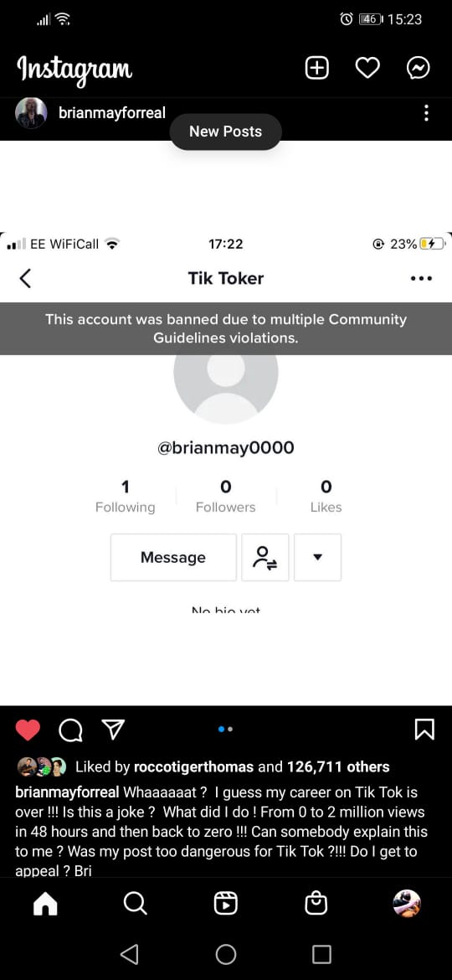View the 126,711 others who liked
The height and width of the screenshot is (980, 452).
338,767
